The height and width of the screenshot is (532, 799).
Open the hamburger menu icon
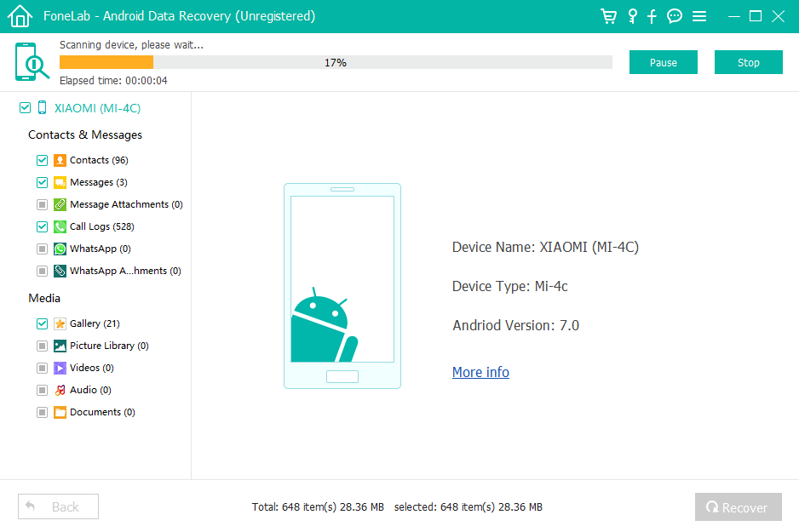click(x=699, y=16)
